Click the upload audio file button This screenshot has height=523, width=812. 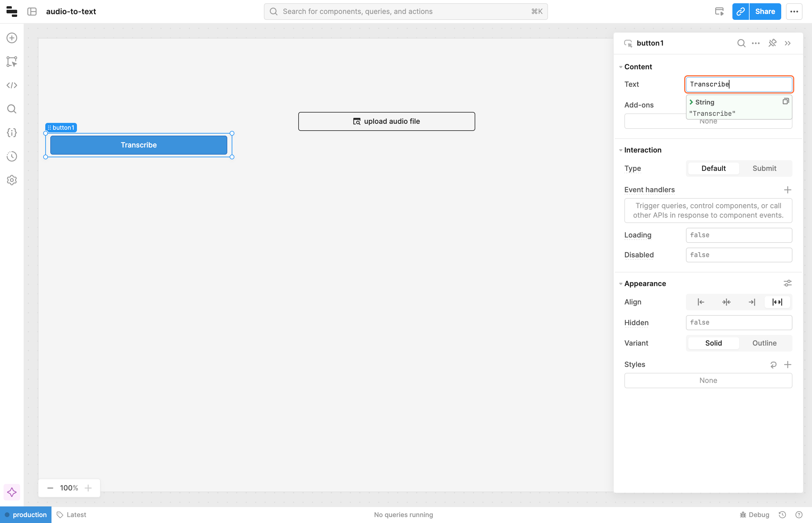pyautogui.click(x=386, y=121)
